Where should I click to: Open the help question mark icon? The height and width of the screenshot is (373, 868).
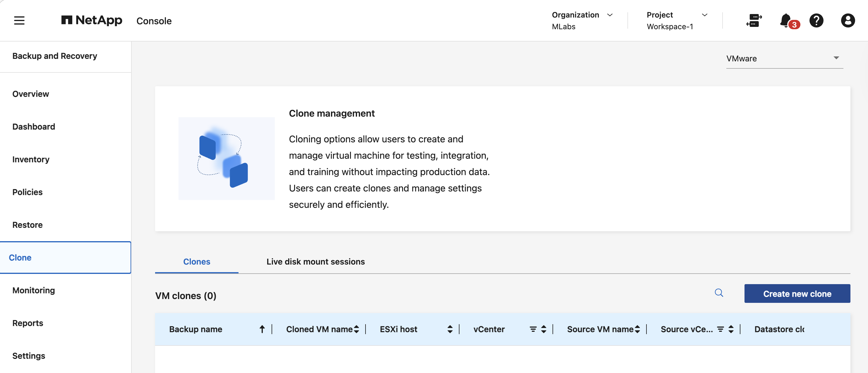coord(816,20)
